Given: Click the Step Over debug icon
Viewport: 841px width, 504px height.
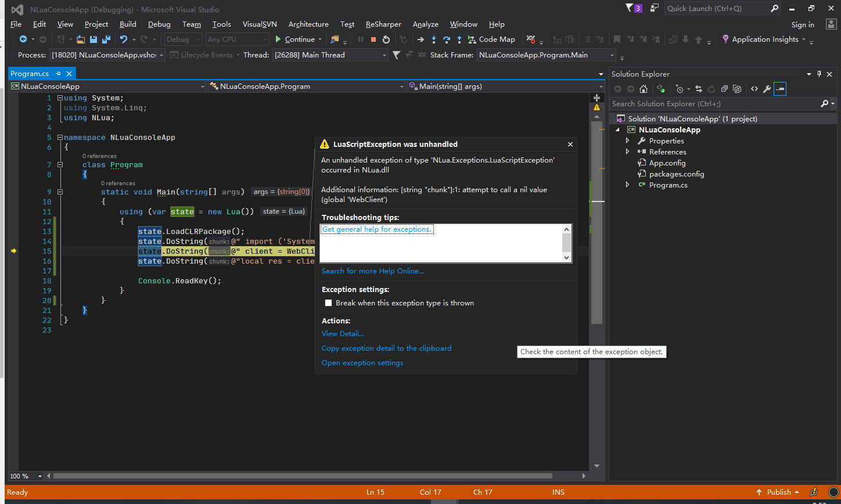Looking at the screenshot, I should coord(447,39).
